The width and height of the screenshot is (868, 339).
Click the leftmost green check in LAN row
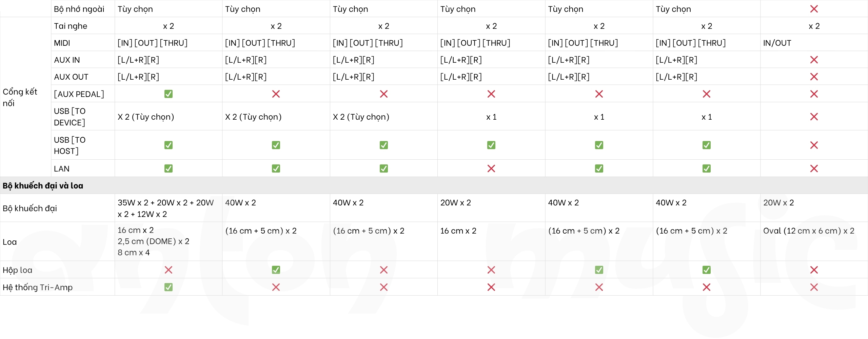[168, 168]
